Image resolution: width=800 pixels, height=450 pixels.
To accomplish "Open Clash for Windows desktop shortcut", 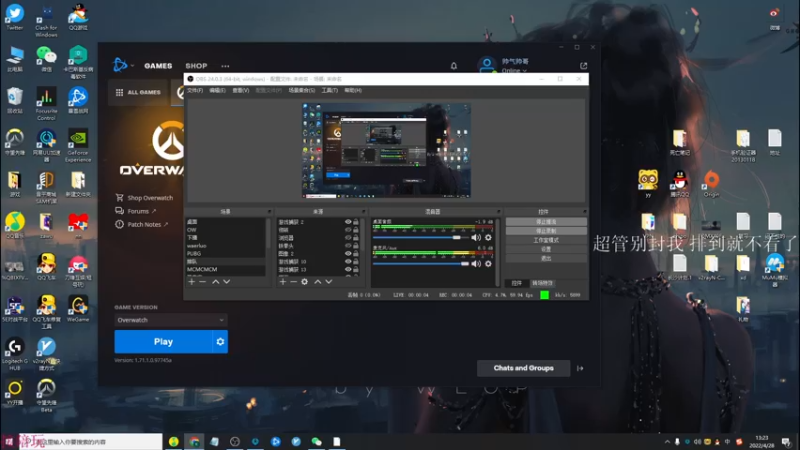I will coord(46,20).
